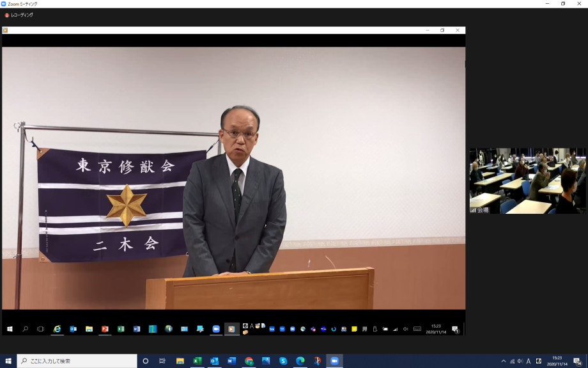Open Task View on the taskbar

click(162, 361)
